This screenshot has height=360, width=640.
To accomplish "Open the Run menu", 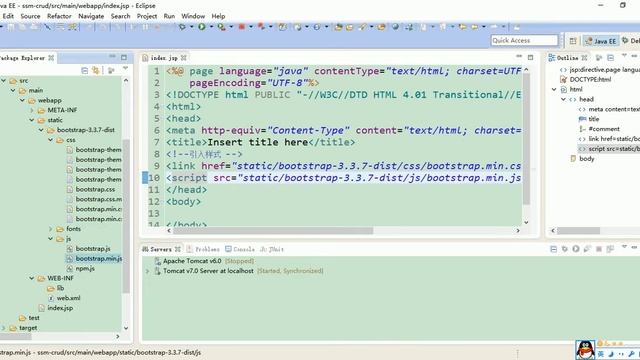I will [169, 16].
